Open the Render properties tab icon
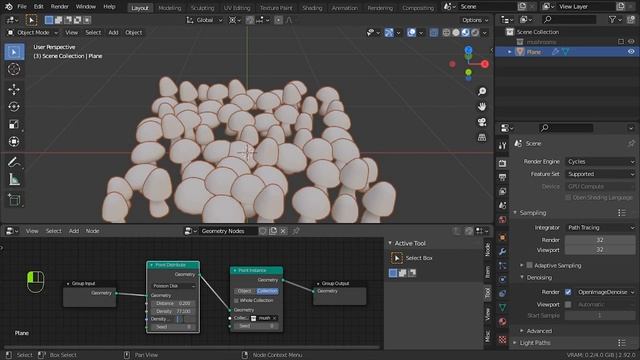Screen dimensions: 640x360 (502, 163)
